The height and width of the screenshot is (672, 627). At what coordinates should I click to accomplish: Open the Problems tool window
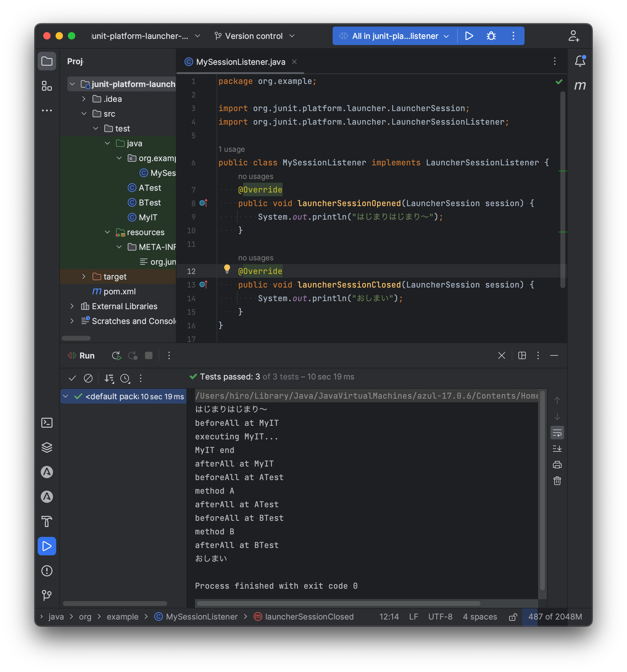click(47, 570)
